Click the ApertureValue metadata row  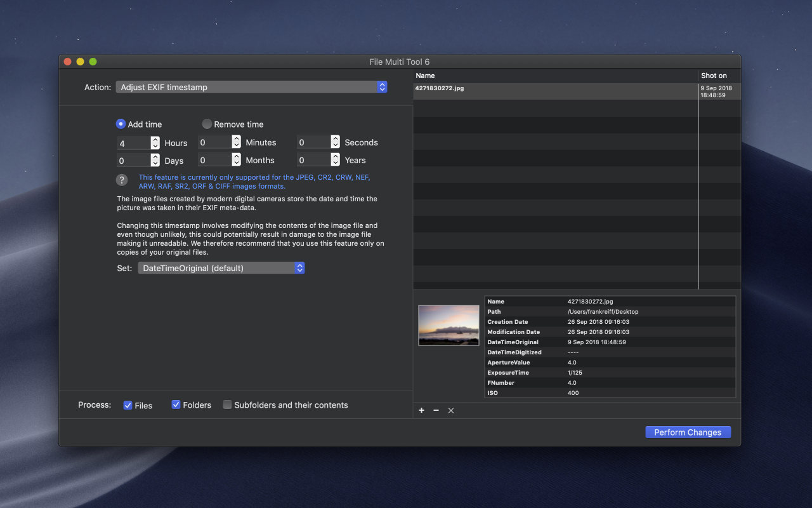coord(610,363)
